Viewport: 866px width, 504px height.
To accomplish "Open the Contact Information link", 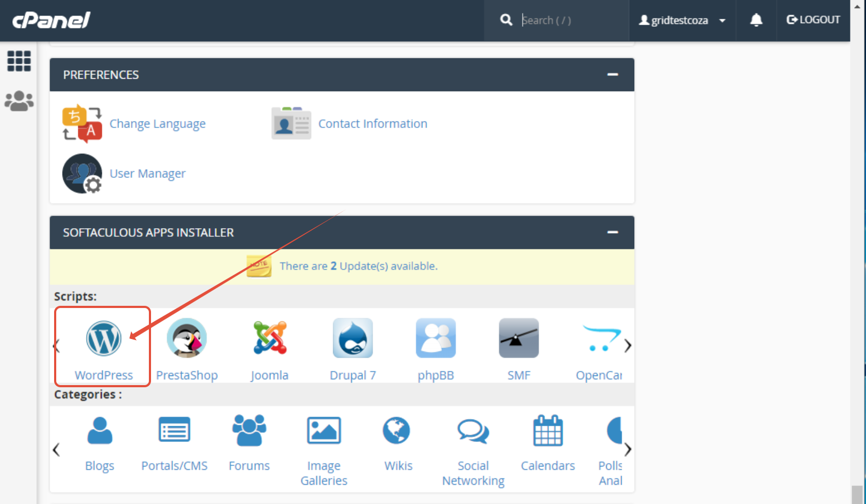I will coord(373,124).
